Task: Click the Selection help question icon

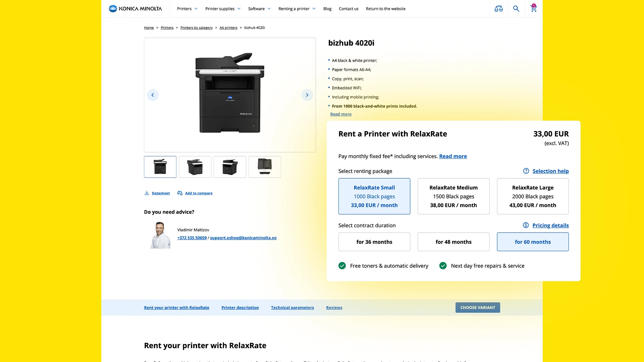Action: click(526, 171)
